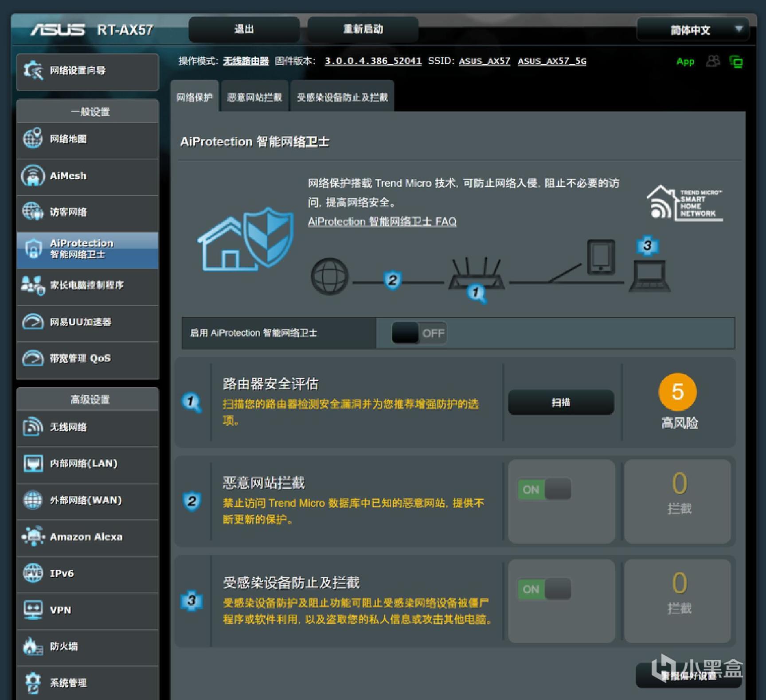Viewport: 766px width, 700px height.
Task: Click the IPv6 sidebar icon
Action: point(33,573)
